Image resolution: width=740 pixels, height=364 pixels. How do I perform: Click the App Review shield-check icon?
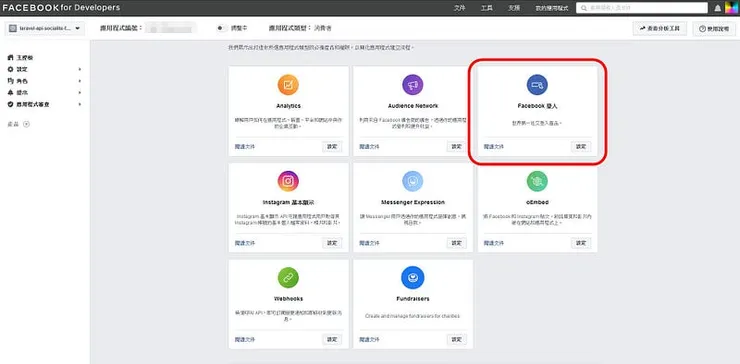pos(10,104)
